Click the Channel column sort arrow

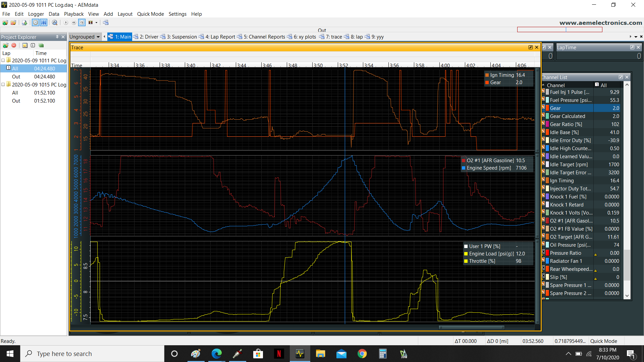coord(543,85)
